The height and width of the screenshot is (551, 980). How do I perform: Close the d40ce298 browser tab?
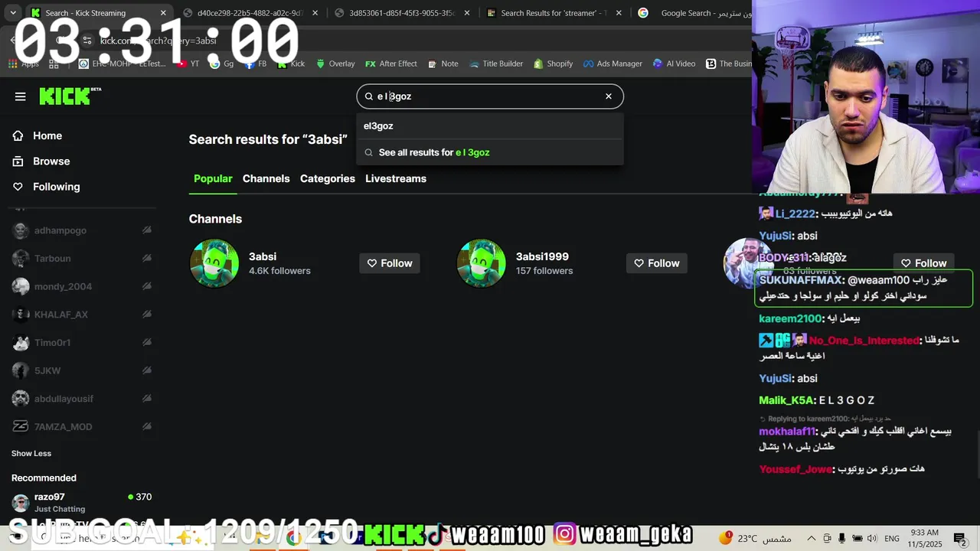click(x=315, y=13)
